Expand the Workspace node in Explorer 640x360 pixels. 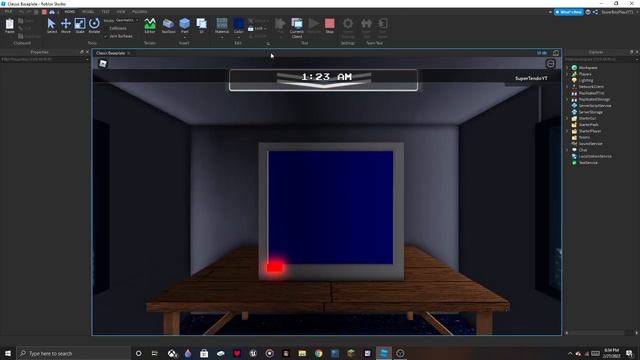coord(567,68)
